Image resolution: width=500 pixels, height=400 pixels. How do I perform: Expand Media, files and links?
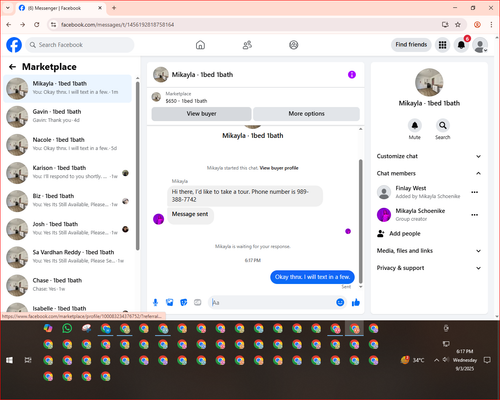[429, 251]
